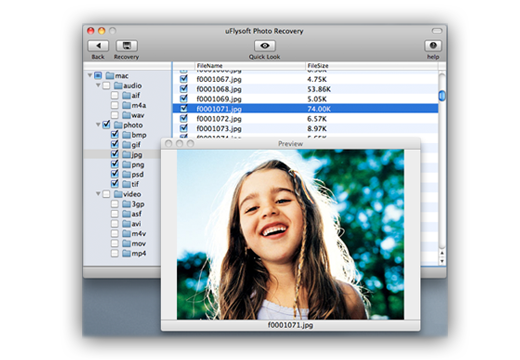
Task: Uncheck f0001067.jpg file checkbox
Action: tap(184, 79)
